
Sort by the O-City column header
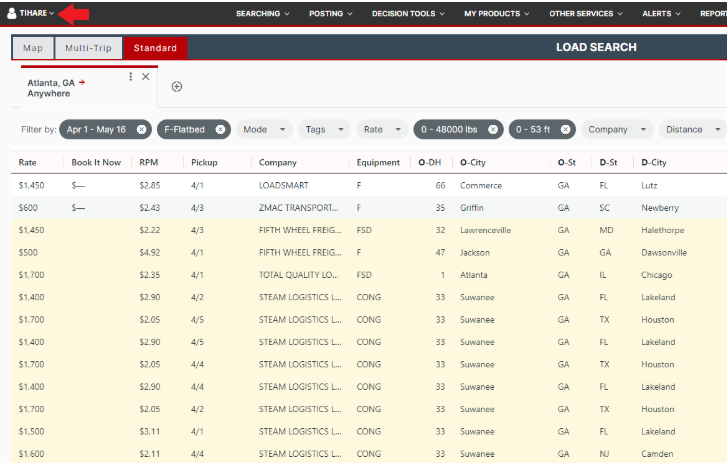tap(472, 163)
